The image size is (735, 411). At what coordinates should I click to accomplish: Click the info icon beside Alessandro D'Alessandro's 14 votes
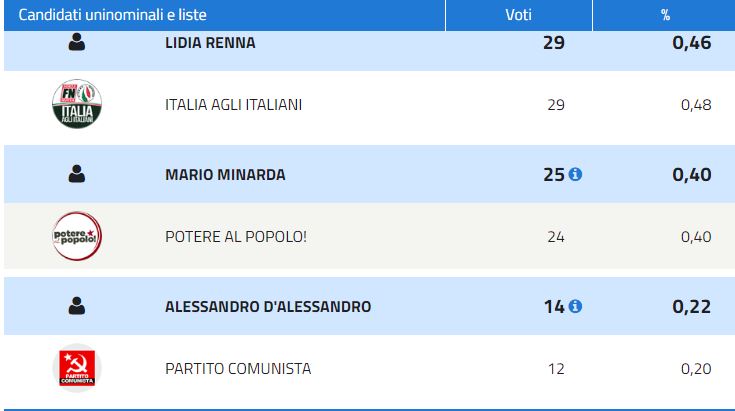(x=575, y=306)
